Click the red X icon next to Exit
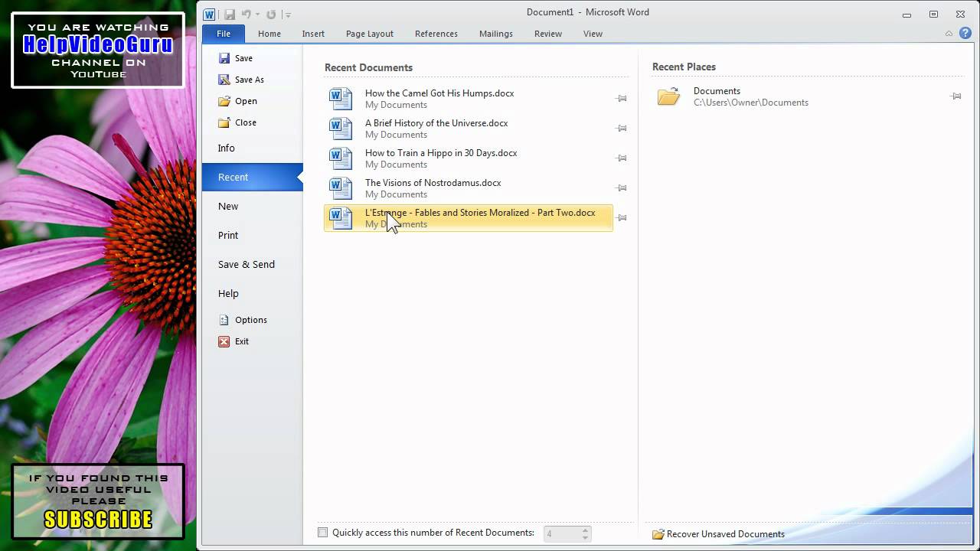The image size is (980, 551). pos(224,341)
